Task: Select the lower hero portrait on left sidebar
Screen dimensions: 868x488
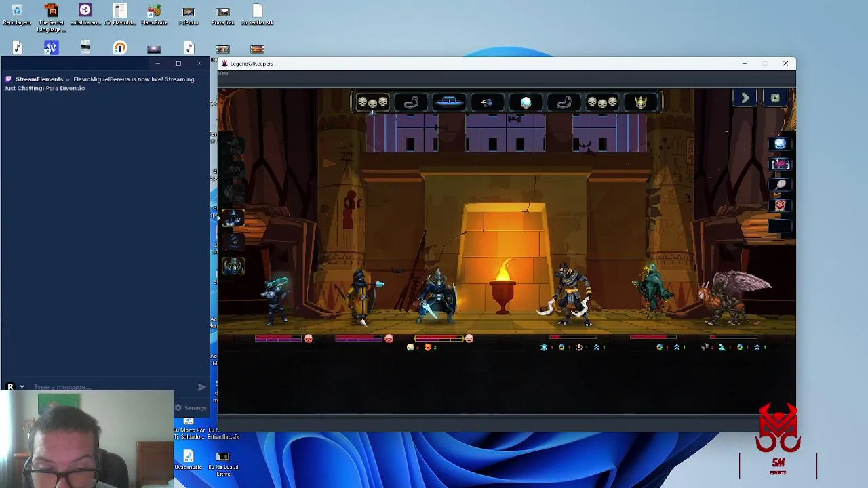Action: (x=233, y=266)
